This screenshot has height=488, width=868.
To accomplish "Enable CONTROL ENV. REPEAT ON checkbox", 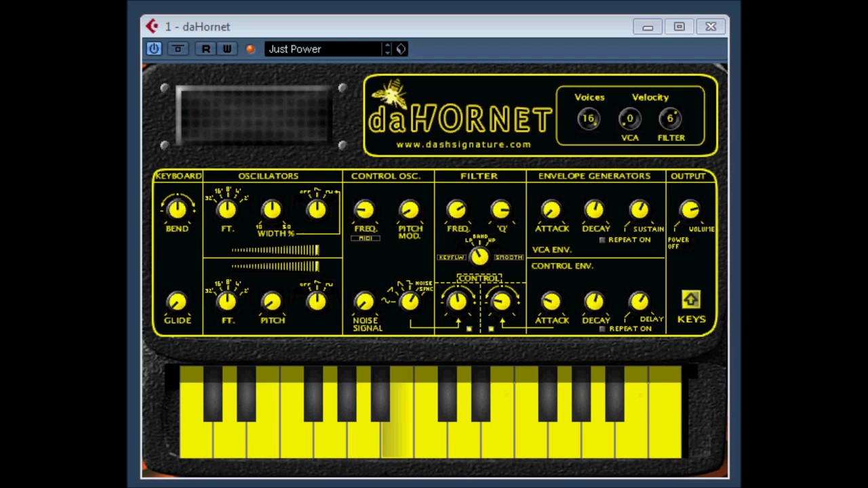I will pos(602,329).
